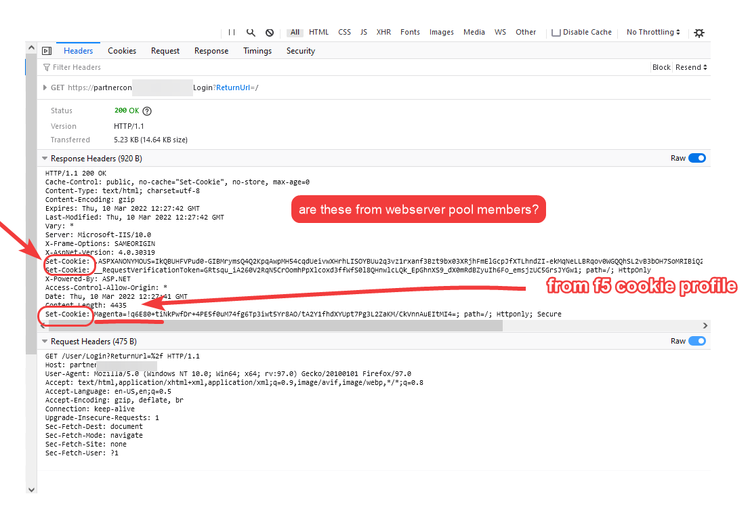This screenshot has height=511, width=750.
Task: Open the Resend dropdown
Action: (x=691, y=67)
